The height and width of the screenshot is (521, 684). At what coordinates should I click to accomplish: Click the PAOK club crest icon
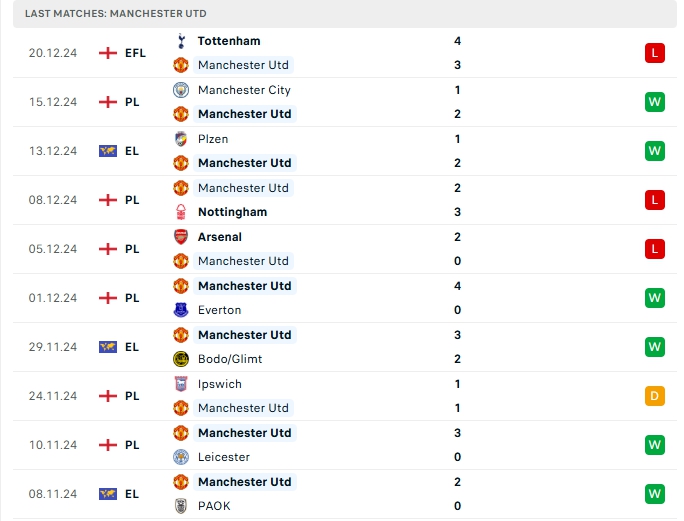(x=181, y=506)
